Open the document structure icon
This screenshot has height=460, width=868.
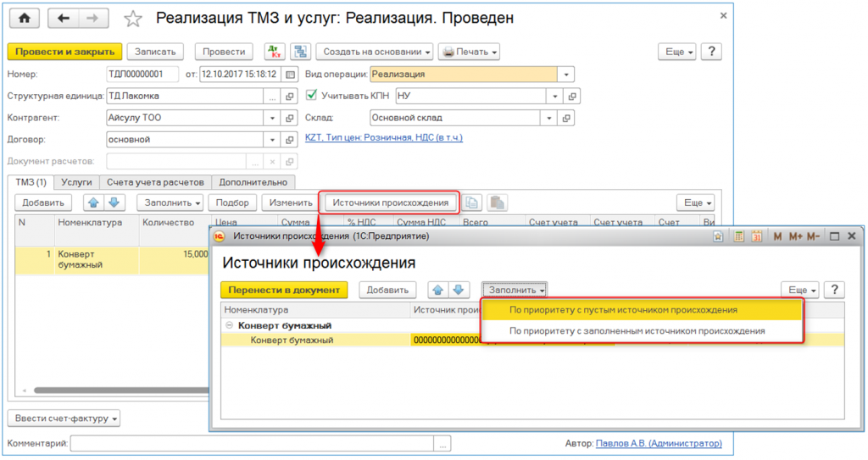tap(301, 52)
